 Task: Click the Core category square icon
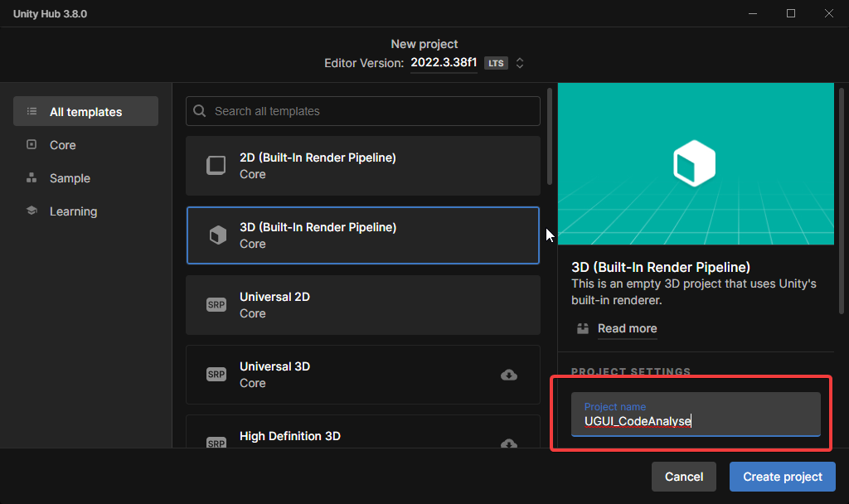pyautogui.click(x=32, y=144)
